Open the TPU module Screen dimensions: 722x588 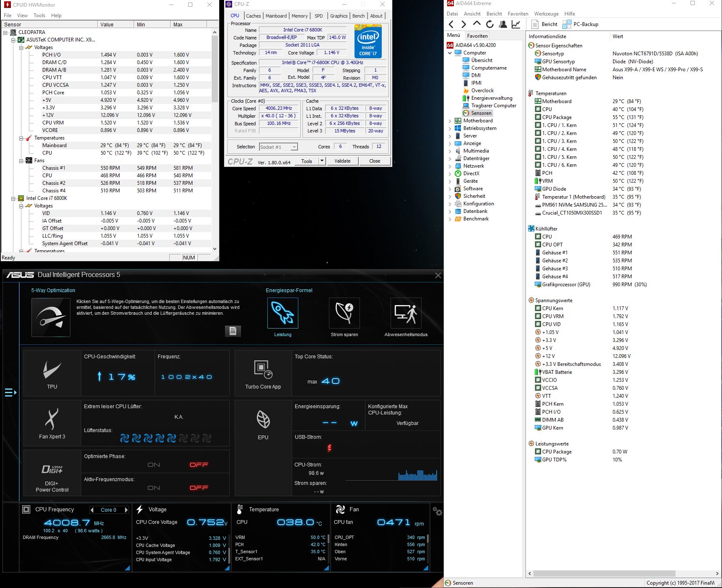coord(52,373)
